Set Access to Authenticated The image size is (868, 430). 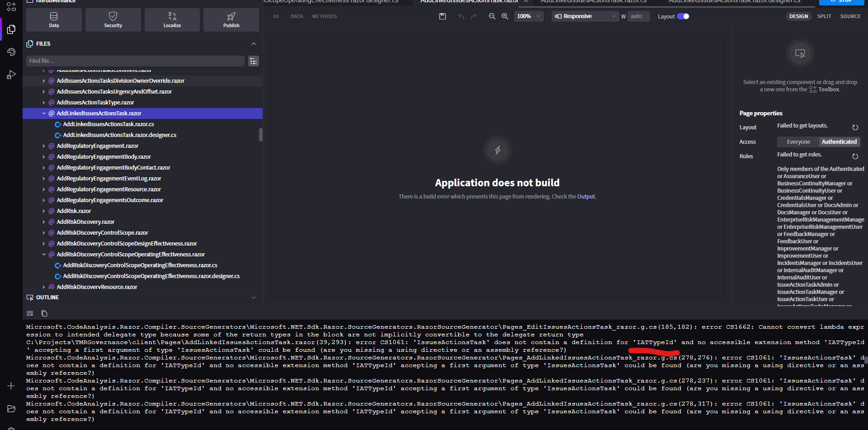(x=839, y=142)
